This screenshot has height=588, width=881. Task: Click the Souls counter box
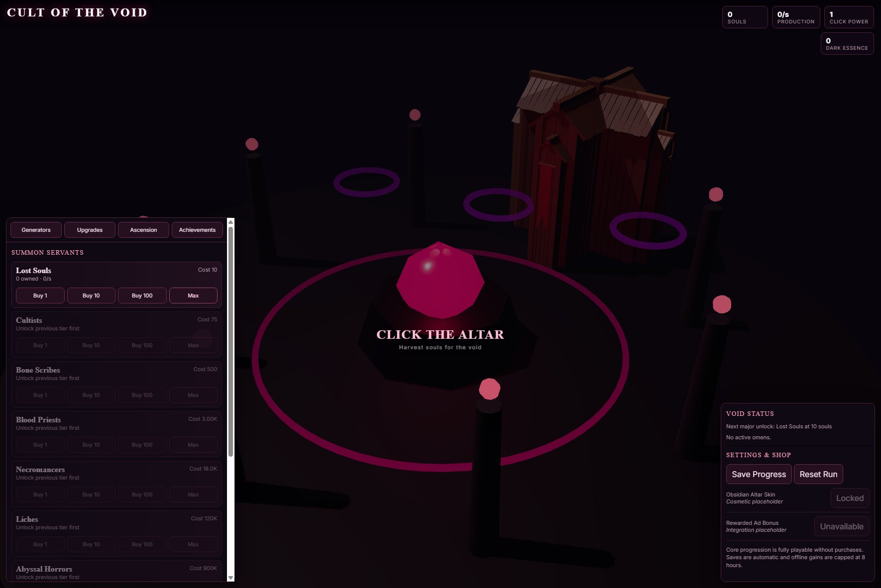(745, 17)
